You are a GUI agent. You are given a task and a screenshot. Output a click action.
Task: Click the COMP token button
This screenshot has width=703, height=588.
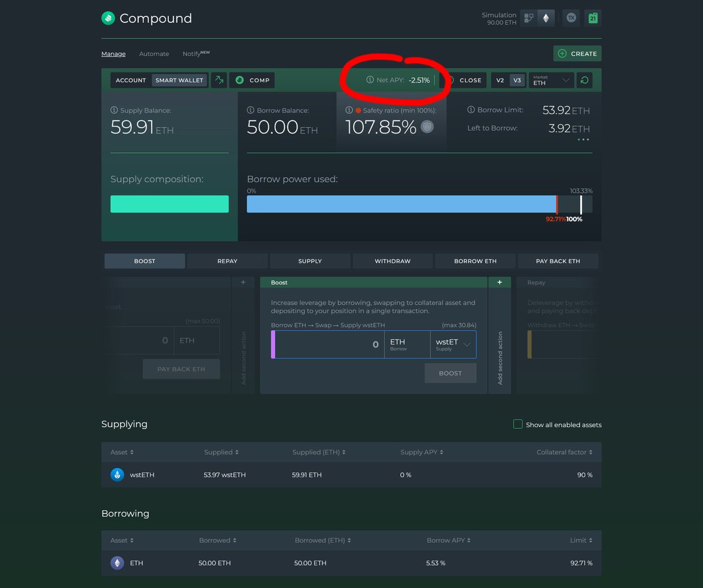[252, 80]
